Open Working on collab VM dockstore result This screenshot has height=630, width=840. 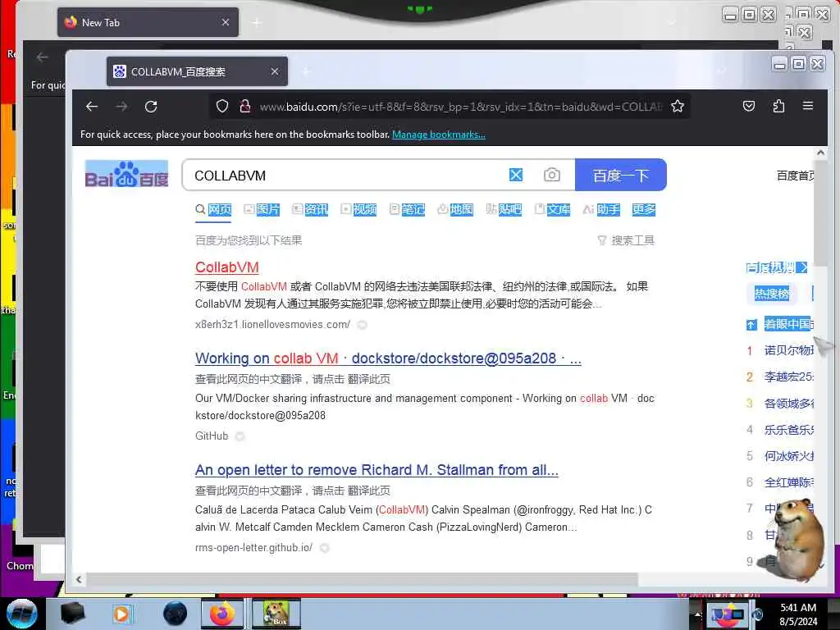pos(388,358)
